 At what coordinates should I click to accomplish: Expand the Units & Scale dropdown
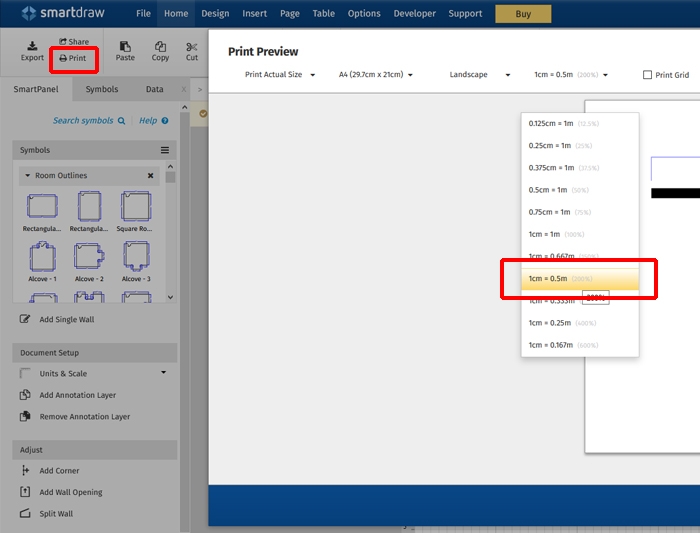point(163,372)
